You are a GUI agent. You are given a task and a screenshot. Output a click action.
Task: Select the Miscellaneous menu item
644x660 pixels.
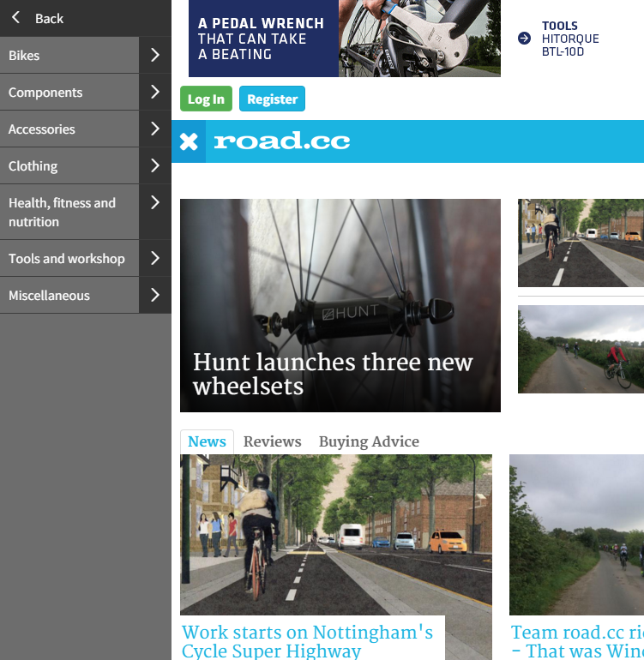tap(69, 295)
